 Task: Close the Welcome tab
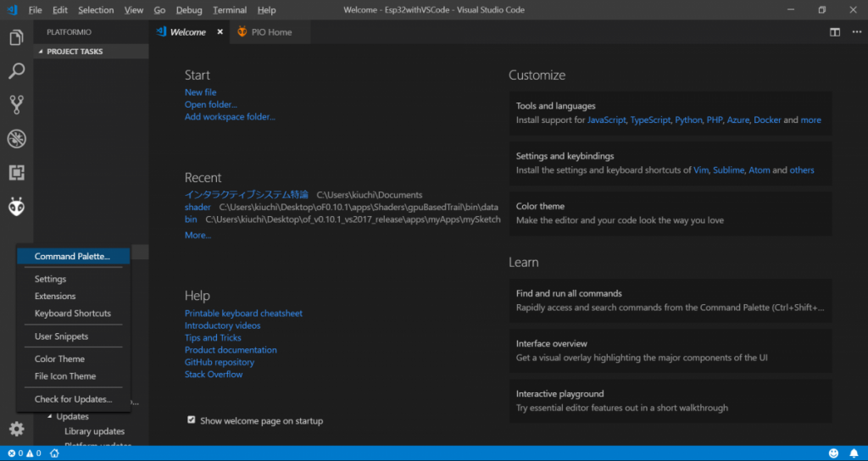pyautogui.click(x=220, y=32)
